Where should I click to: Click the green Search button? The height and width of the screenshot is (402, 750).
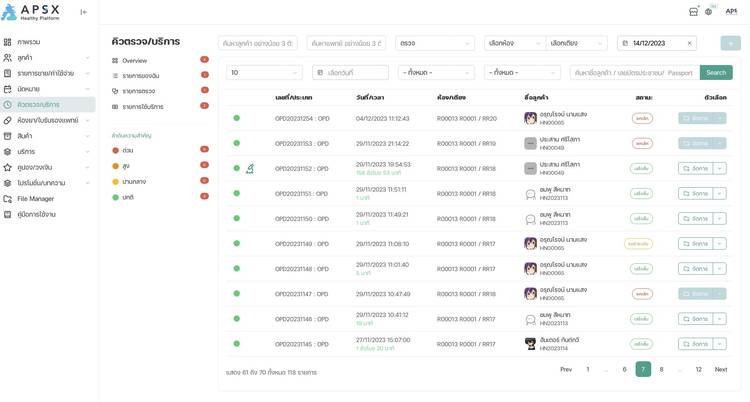click(x=716, y=73)
